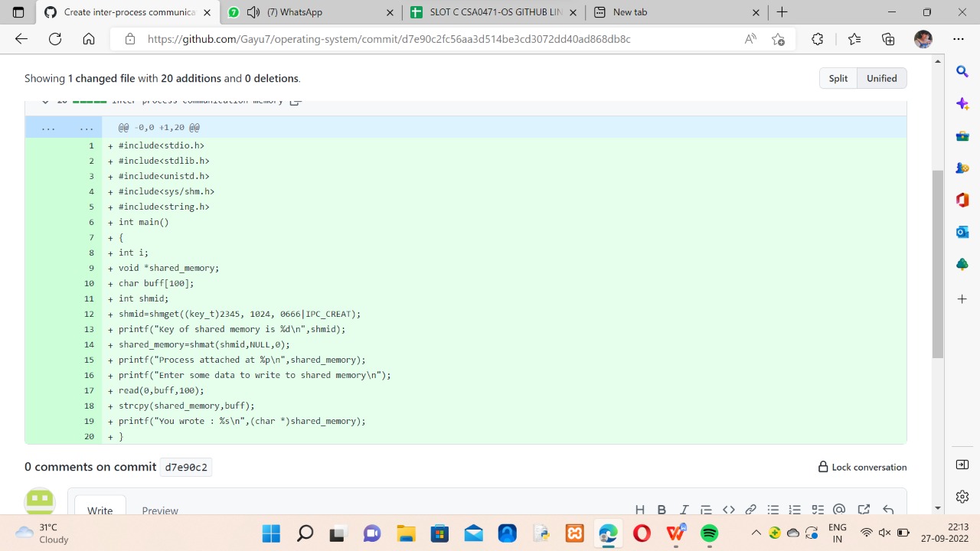The image size is (980, 551).
Task: Open File Explorer from taskbar
Action: coord(406,533)
